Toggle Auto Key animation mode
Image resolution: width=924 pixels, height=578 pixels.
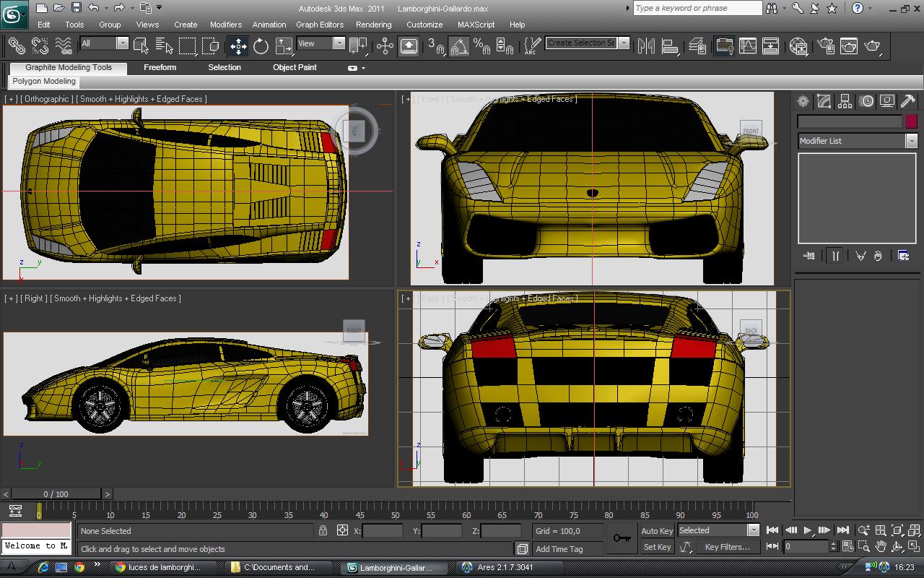click(656, 531)
